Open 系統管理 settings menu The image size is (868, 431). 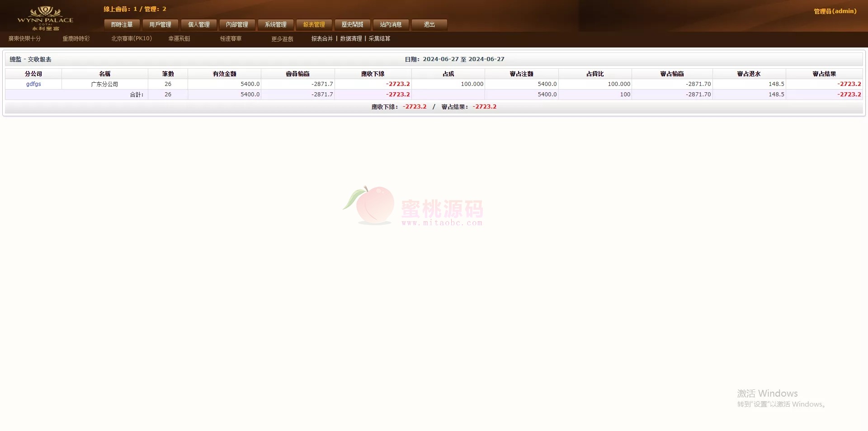coord(276,25)
